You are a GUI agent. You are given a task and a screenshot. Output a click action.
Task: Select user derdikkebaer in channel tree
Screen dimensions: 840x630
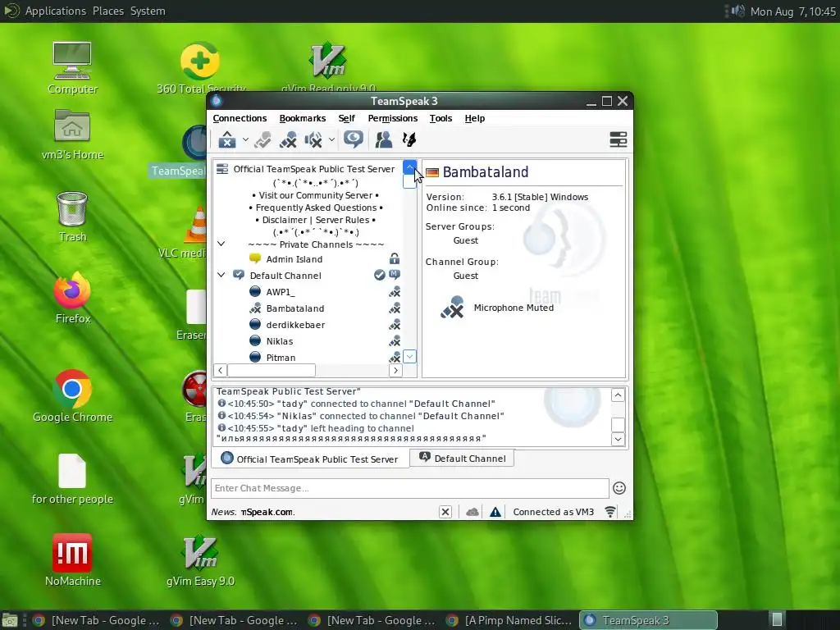(295, 325)
